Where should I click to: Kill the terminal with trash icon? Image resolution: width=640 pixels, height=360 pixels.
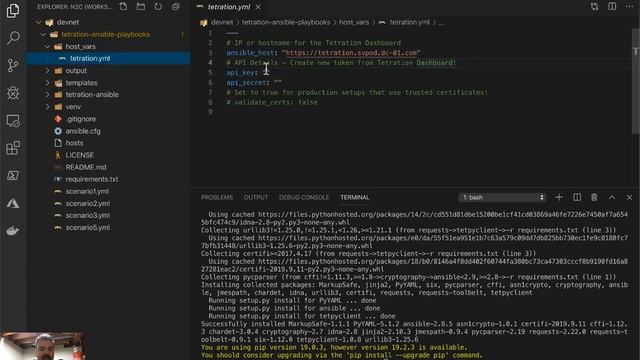click(x=594, y=198)
